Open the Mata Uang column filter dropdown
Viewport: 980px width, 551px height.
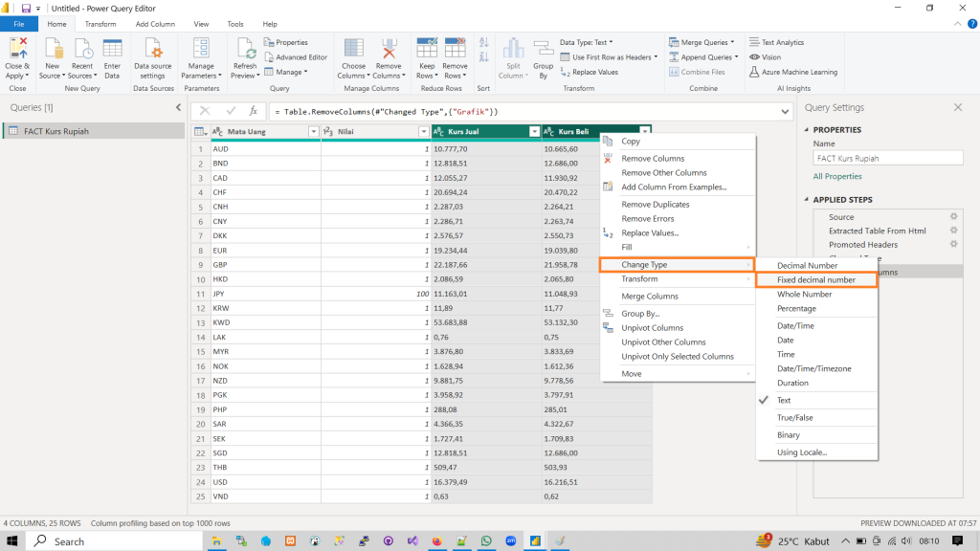point(313,132)
